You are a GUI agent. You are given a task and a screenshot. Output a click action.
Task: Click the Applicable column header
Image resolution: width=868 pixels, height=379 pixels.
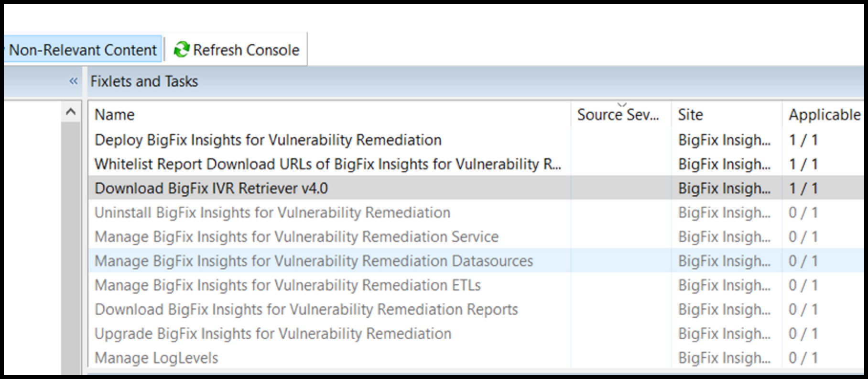tap(824, 115)
